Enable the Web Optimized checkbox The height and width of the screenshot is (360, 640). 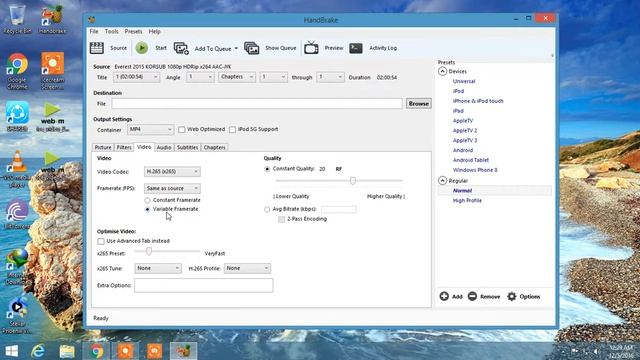[182, 129]
